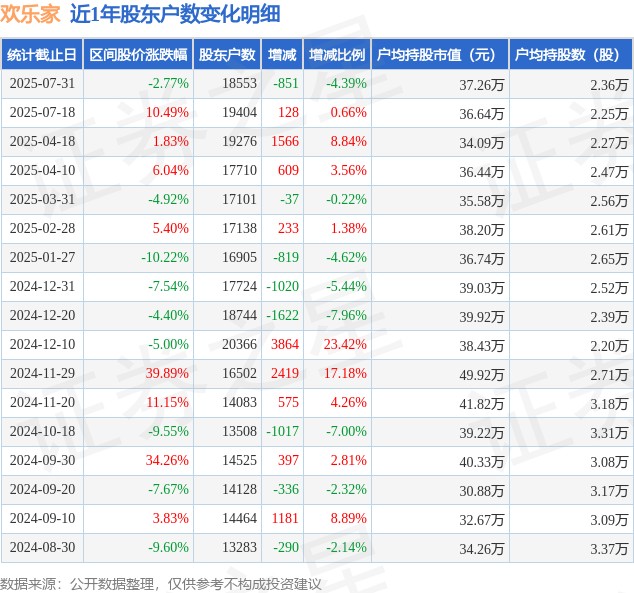Click the date cell 2025-04-10
Viewport: 634px width, 593px height.
click(42, 171)
